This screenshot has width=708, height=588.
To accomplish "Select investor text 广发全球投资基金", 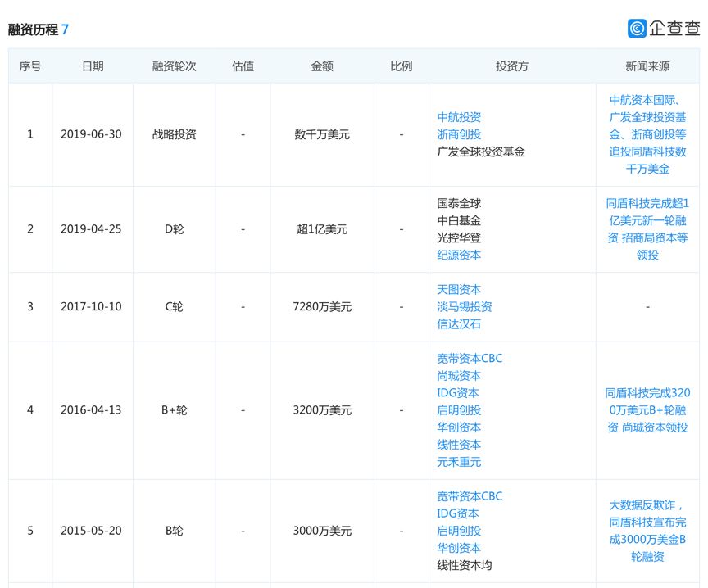I will (481, 152).
